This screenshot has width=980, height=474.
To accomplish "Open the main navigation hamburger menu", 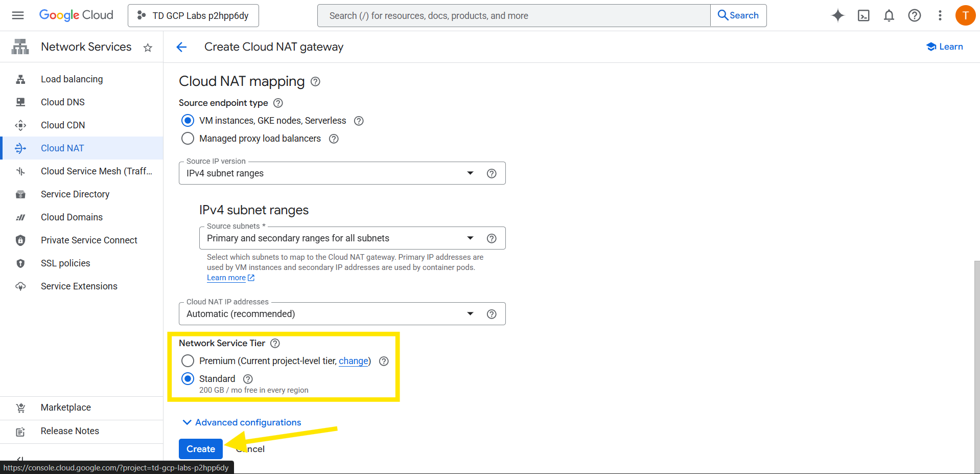I will pos(18,15).
